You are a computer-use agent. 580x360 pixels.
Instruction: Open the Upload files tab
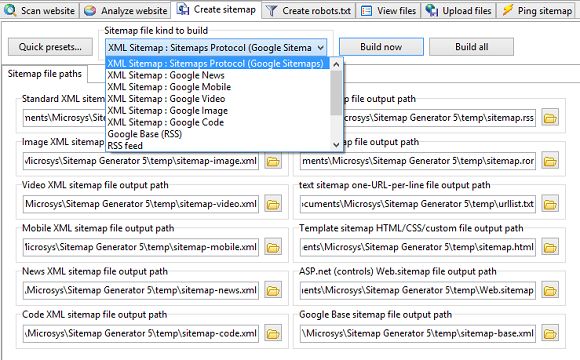point(459,10)
